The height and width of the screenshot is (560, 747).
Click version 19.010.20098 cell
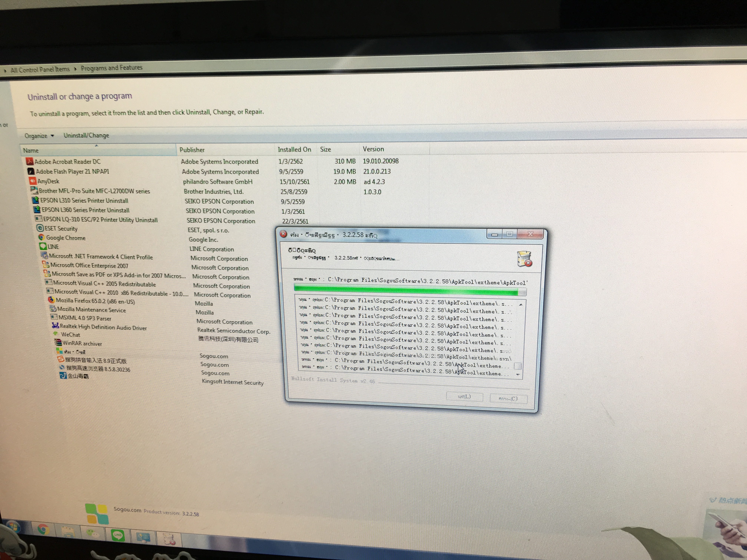coord(381,161)
